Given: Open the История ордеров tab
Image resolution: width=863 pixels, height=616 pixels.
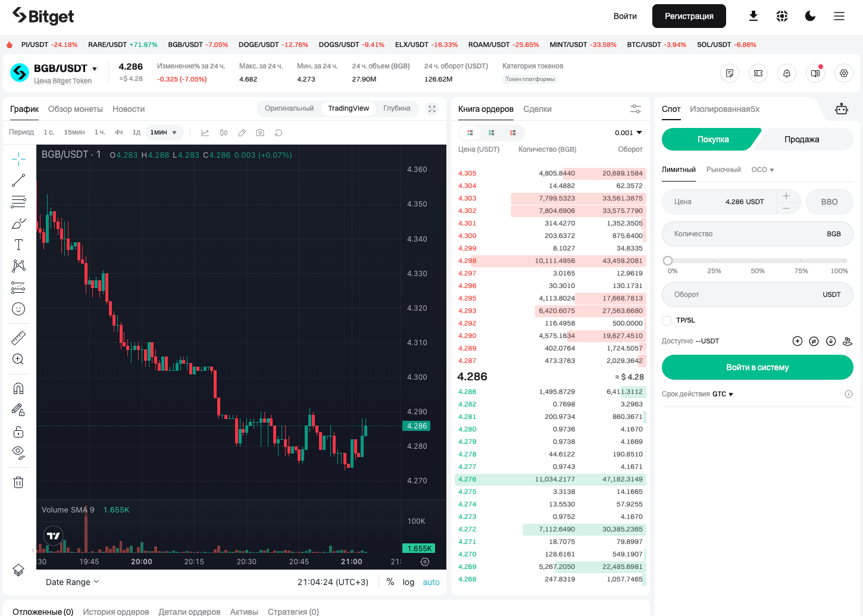Looking at the screenshot, I should [x=116, y=611].
